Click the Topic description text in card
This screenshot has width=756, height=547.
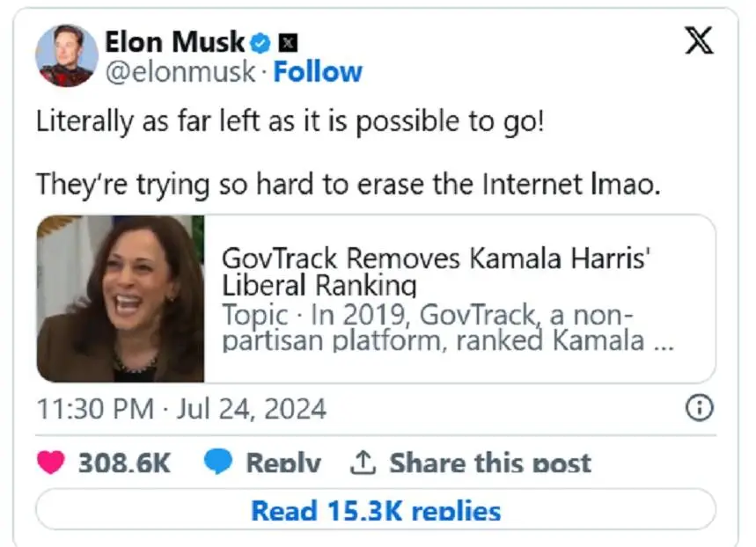click(x=431, y=328)
